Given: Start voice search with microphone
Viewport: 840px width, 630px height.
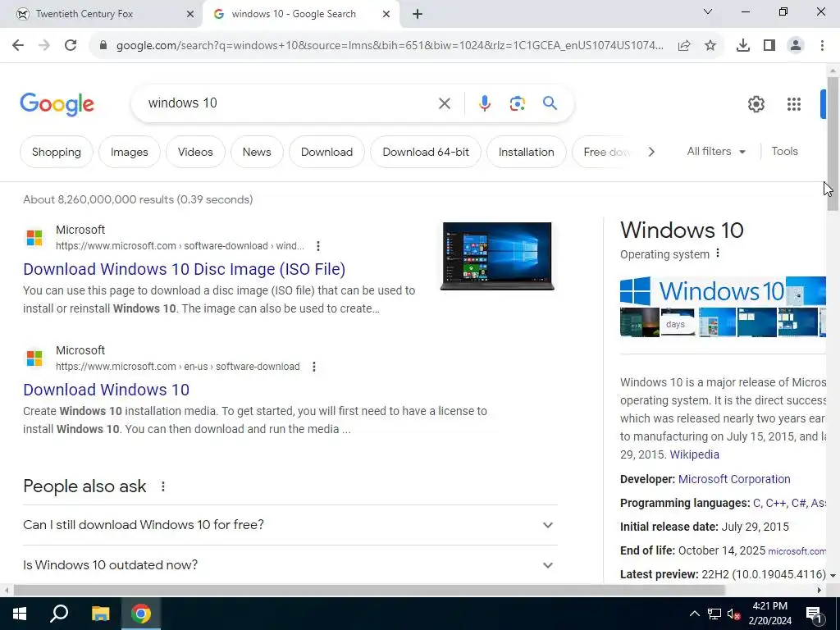Looking at the screenshot, I should tap(484, 103).
